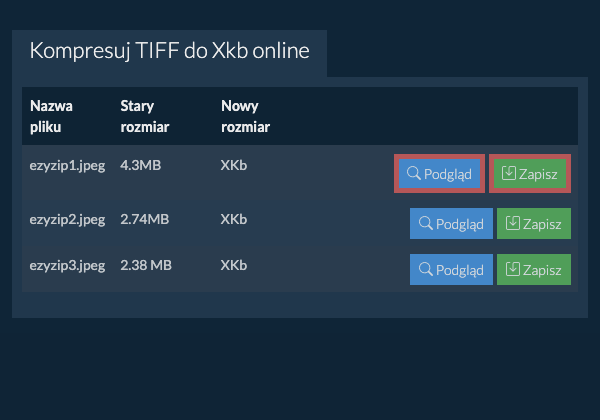Click the 4.3MB old size value
Viewport: 600px width, 420px height.
[141, 166]
